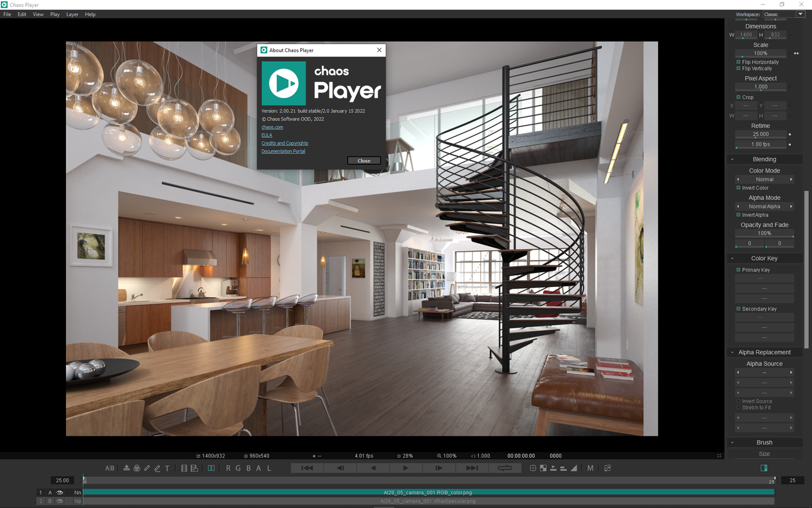
Task: Play in reverse
Action: [x=373, y=468]
